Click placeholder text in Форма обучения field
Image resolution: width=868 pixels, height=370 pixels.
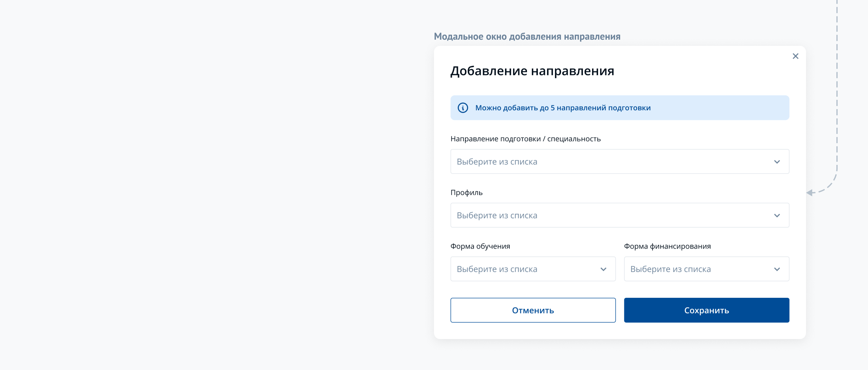point(497,269)
